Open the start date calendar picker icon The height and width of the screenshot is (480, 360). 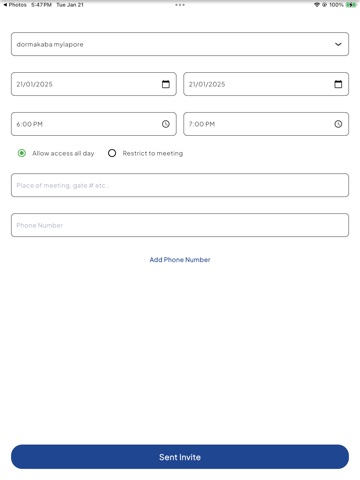[166, 84]
